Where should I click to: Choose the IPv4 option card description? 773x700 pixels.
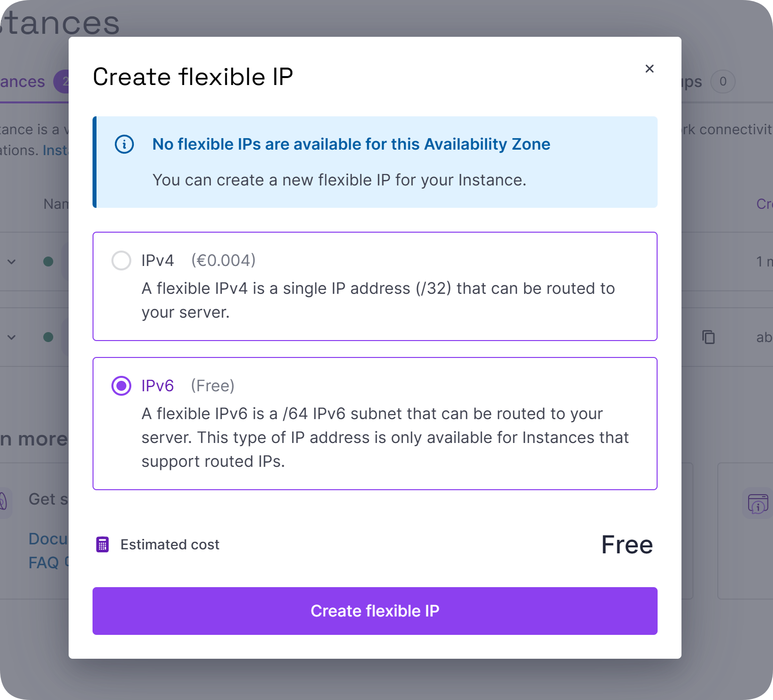(378, 300)
